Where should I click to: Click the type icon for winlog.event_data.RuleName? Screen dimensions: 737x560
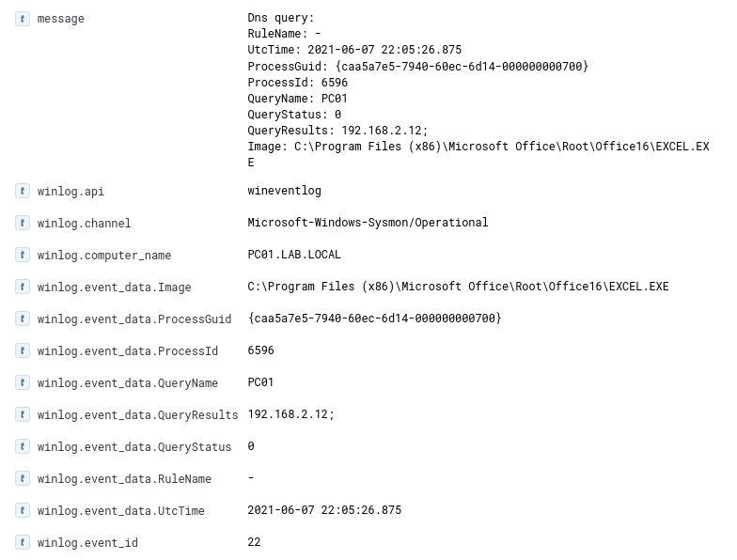23,478
